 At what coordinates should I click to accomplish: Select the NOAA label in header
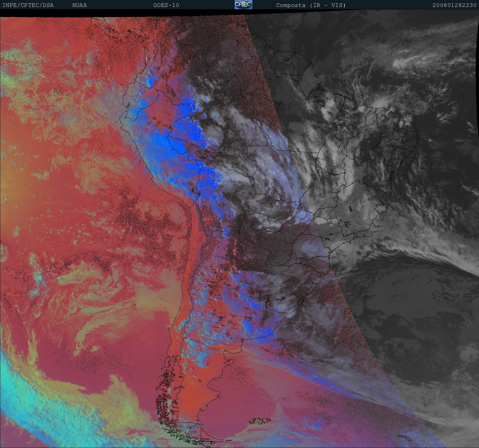[x=79, y=5]
